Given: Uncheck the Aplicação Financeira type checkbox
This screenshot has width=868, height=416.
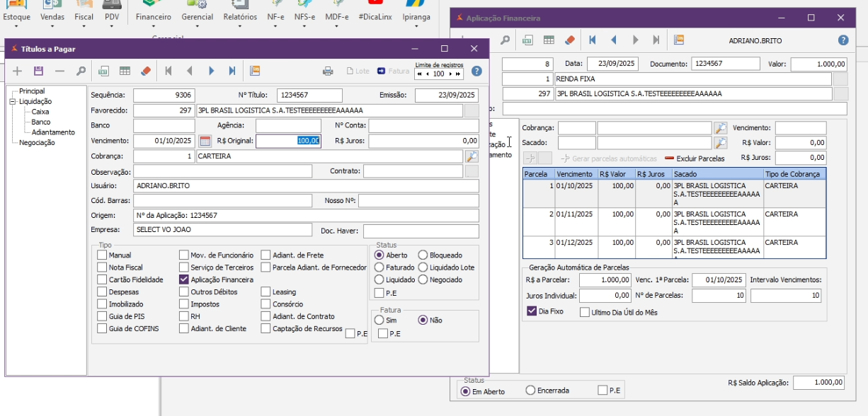Looking at the screenshot, I should tap(183, 279).
